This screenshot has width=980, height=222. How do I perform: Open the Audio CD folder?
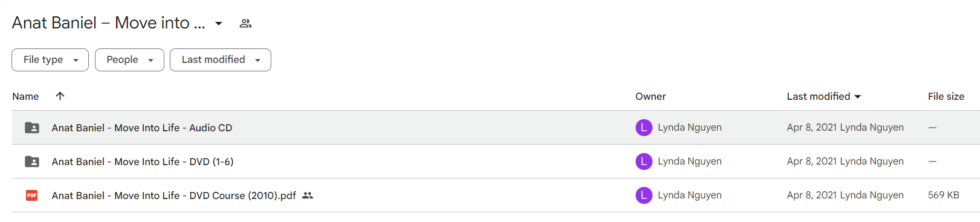coord(142,128)
